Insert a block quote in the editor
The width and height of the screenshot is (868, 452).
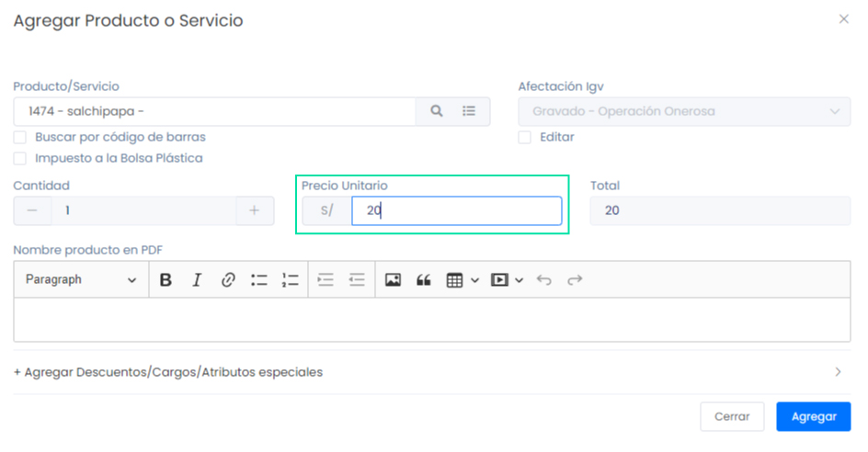pyautogui.click(x=424, y=280)
